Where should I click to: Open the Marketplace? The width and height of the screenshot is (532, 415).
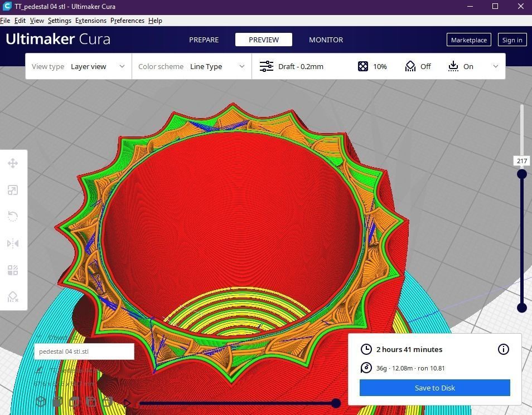(x=469, y=40)
